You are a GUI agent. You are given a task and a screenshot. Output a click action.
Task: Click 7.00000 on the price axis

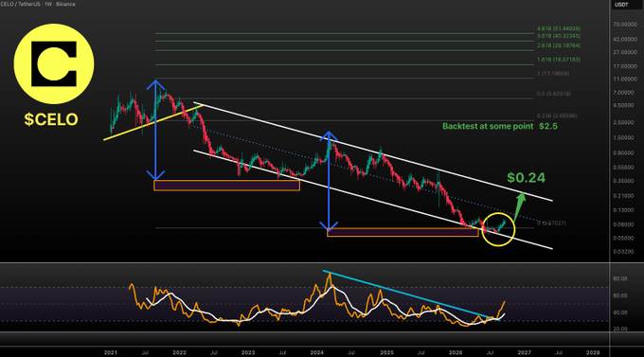pyautogui.click(x=625, y=93)
